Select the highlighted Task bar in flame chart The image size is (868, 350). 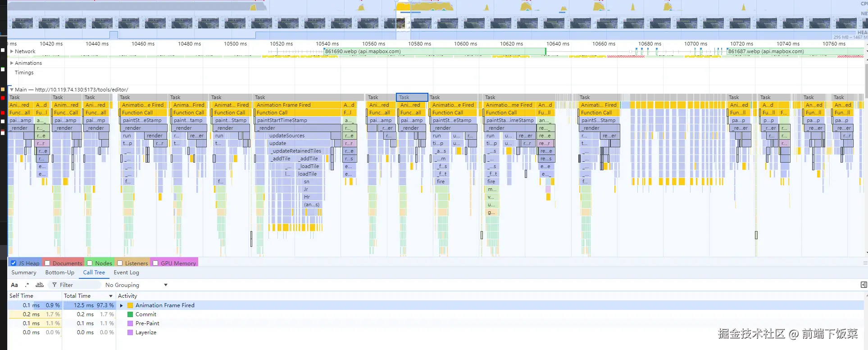tap(412, 97)
